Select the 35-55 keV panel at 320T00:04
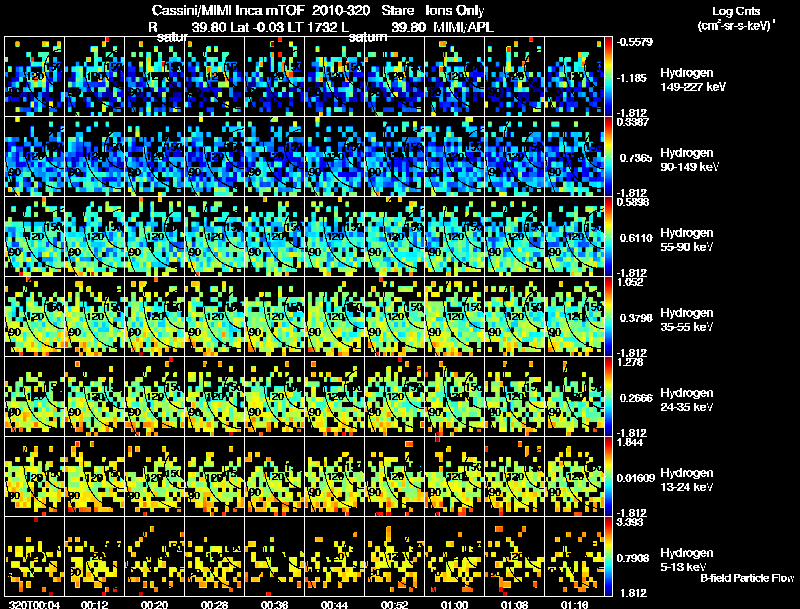This screenshot has width=800, height=609. (35, 316)
